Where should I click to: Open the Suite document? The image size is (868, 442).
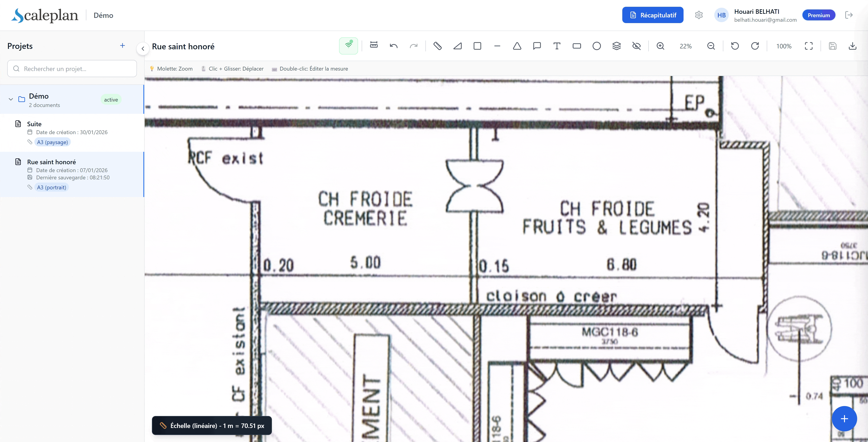34,124
